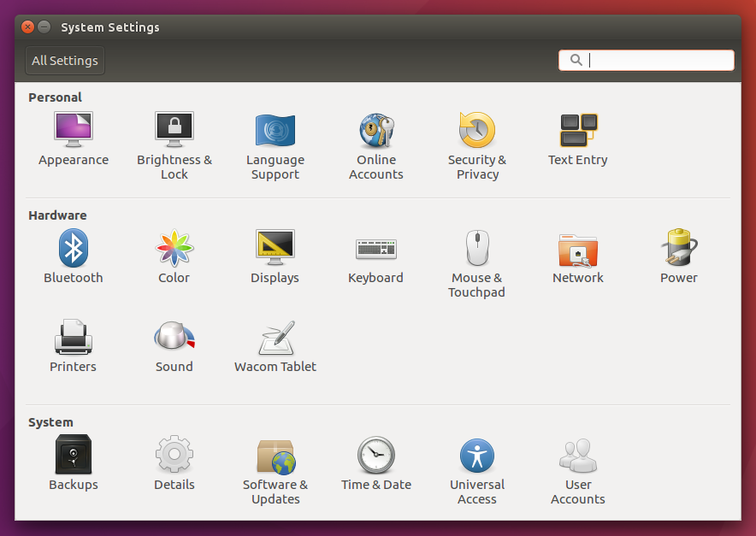
Task: Open Printers configuration
Action: pyautogui.click(x=74, y=338)
